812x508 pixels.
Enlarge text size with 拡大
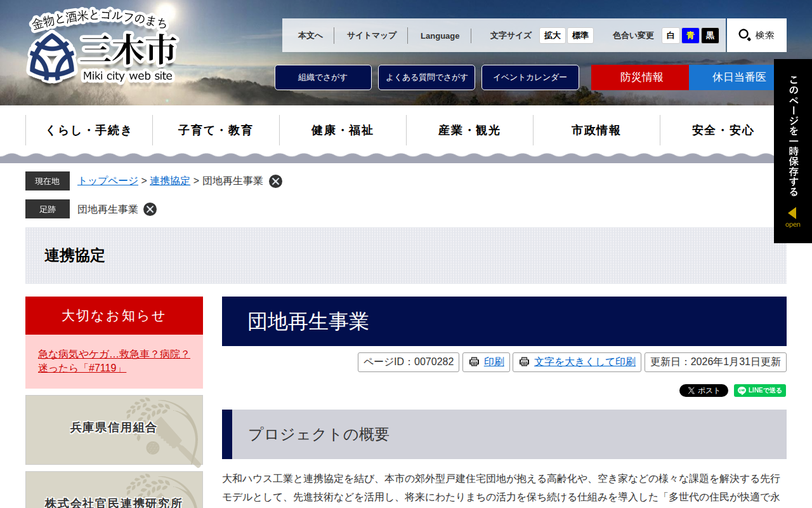coord(553,36)
